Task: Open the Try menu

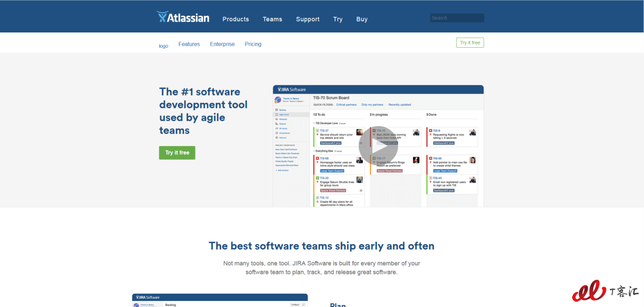Action: [338, 19]
